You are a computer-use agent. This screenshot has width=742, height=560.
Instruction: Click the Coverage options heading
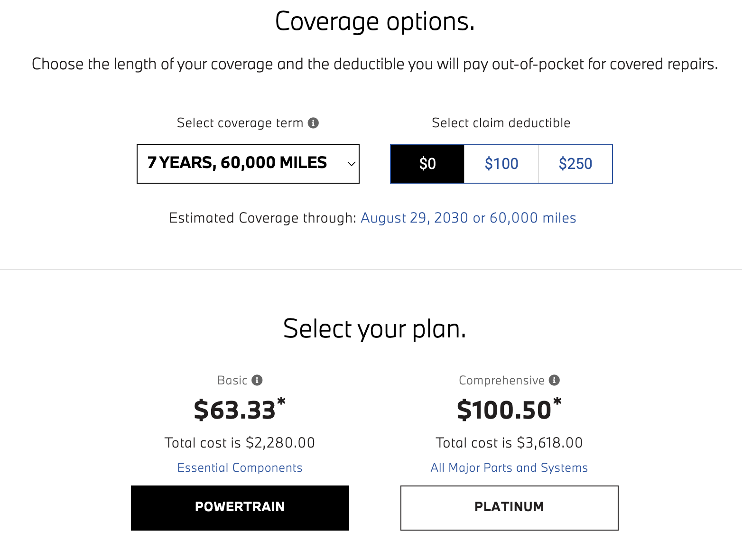click(375, 22)
